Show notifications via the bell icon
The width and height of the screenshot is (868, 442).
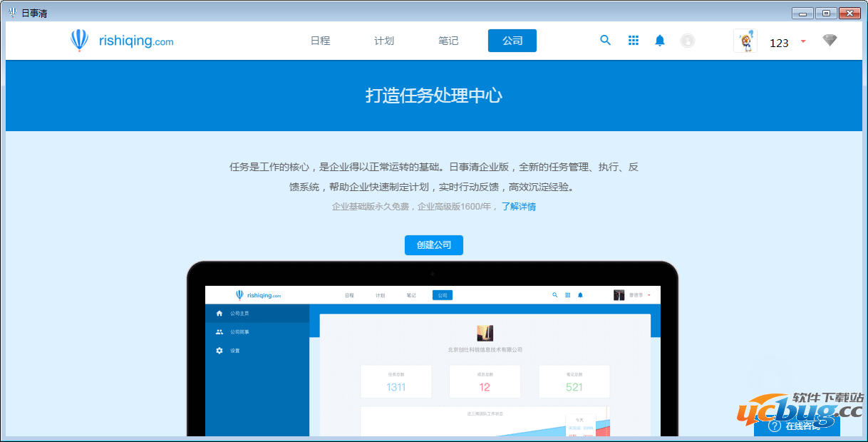pyautogui.click(x=660, y=41)
